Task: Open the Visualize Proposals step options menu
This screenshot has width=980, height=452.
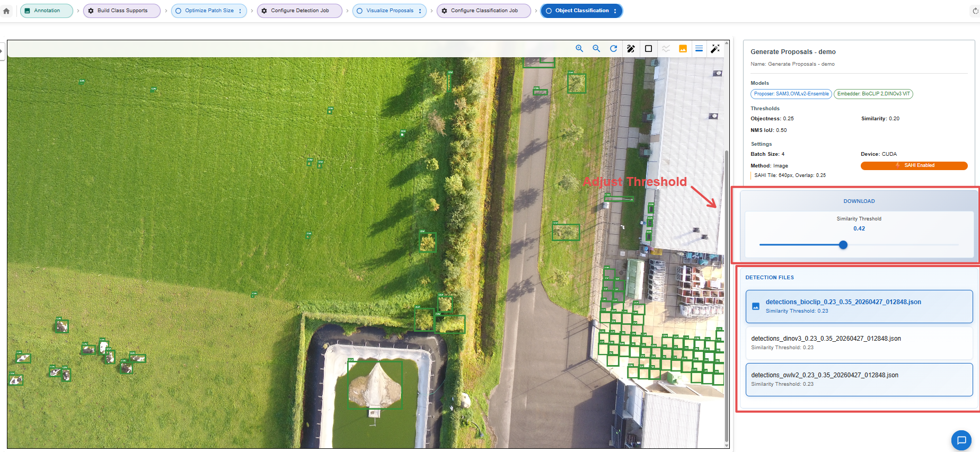Action: click(420, 11)
